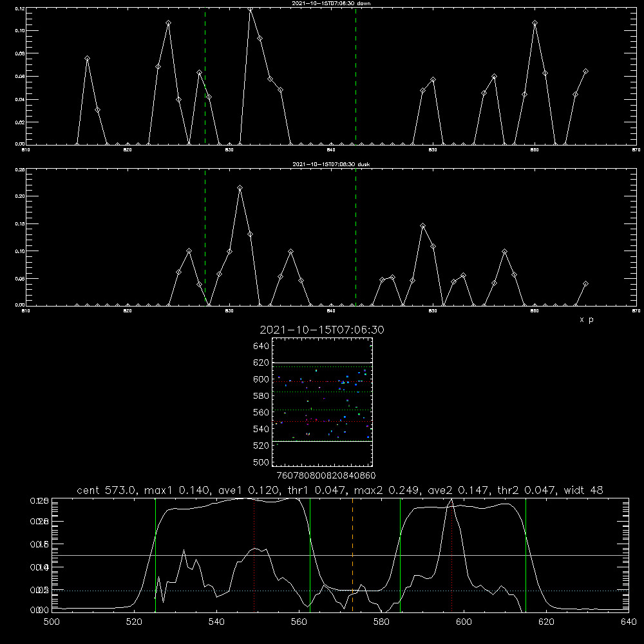
Task: Click the '500' x-axis label of bottom plot
Action: click(52, 622)
